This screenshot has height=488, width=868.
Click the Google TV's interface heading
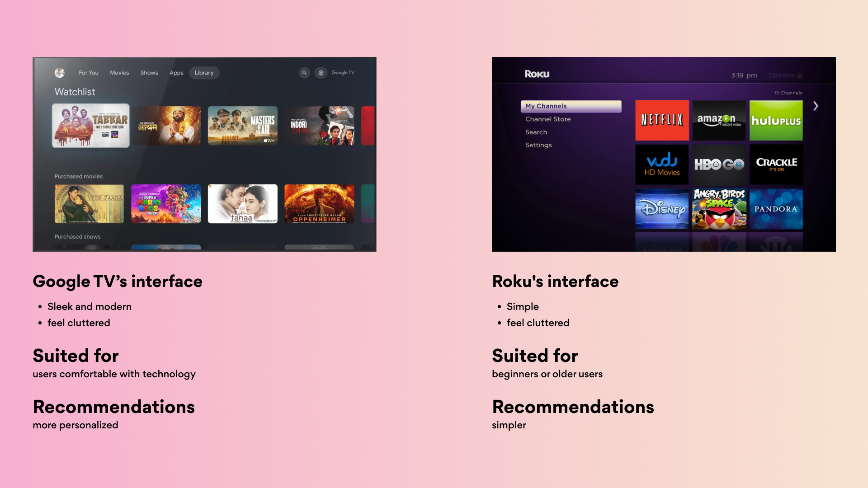coord(118,282)
